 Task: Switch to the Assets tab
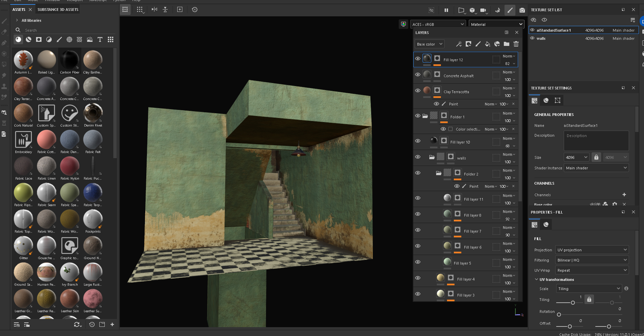pyautogui.click(x=19, y=10)
